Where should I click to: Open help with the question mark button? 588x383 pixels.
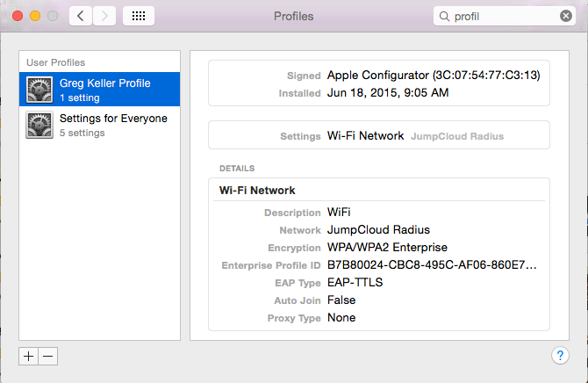click(560, 355)
